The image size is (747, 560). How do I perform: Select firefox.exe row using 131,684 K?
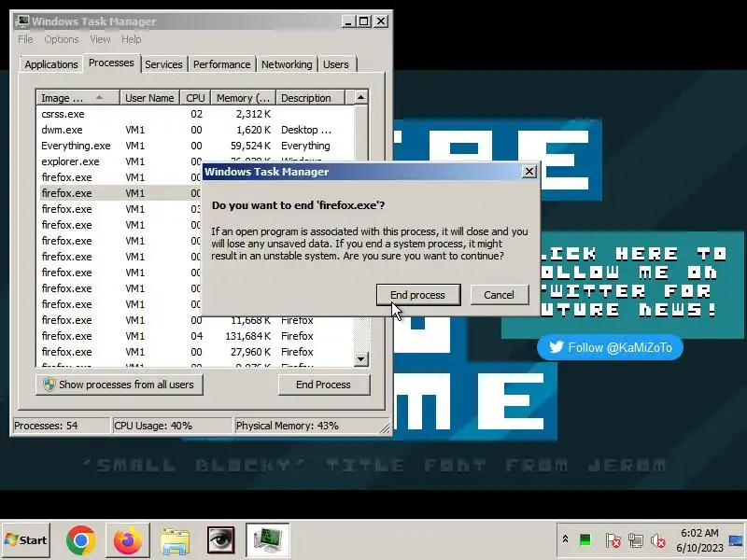point(195,336)
